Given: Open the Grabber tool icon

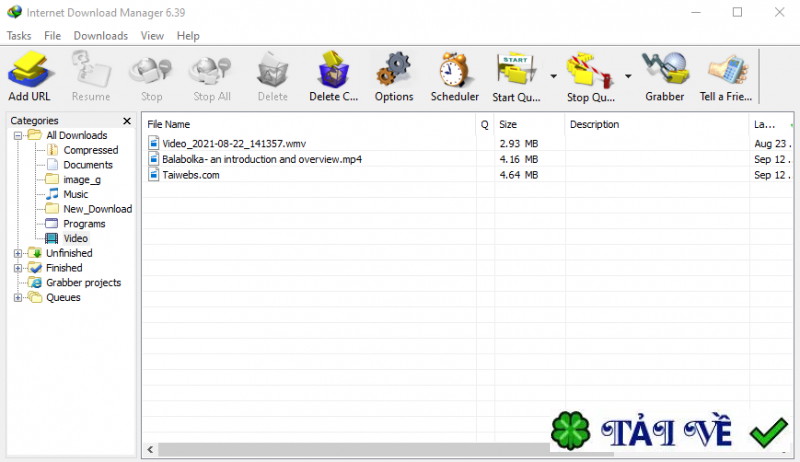Looking at the screenshot, I should coord(665,68).
